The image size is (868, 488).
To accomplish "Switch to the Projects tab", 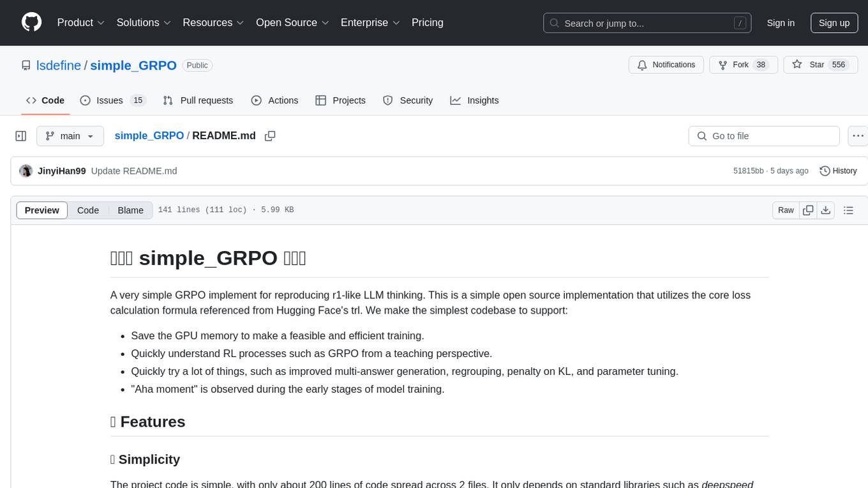I will (340, 100).
